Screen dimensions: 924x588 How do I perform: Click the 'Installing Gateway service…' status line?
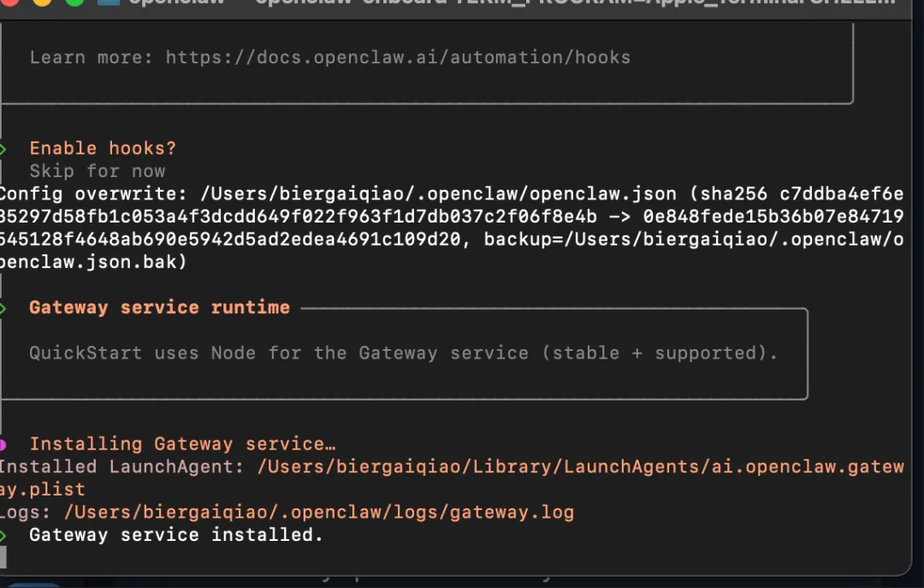(182, 443)
